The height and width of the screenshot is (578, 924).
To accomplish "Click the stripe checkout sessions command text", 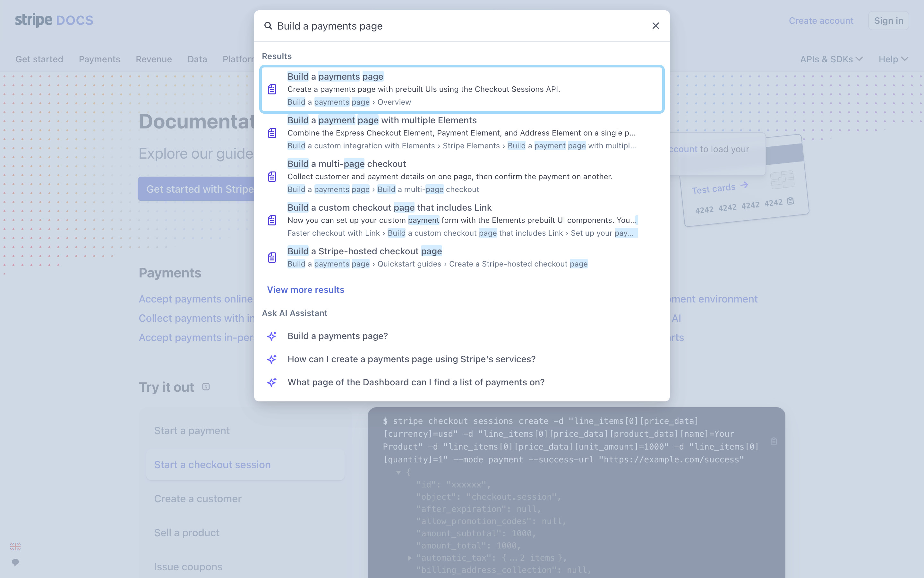I will [570, 440].
